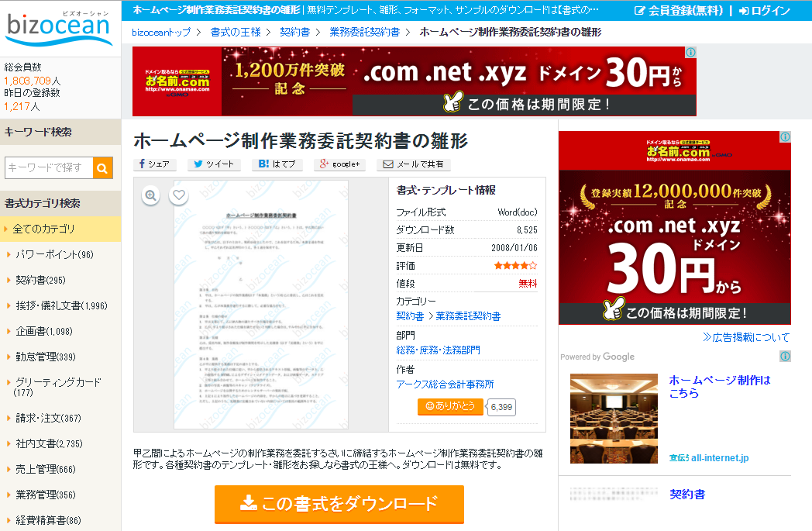The image size is (812, 531).
Task: Click the 更新日 value 2008/01/06
Action: coord(514,247)
